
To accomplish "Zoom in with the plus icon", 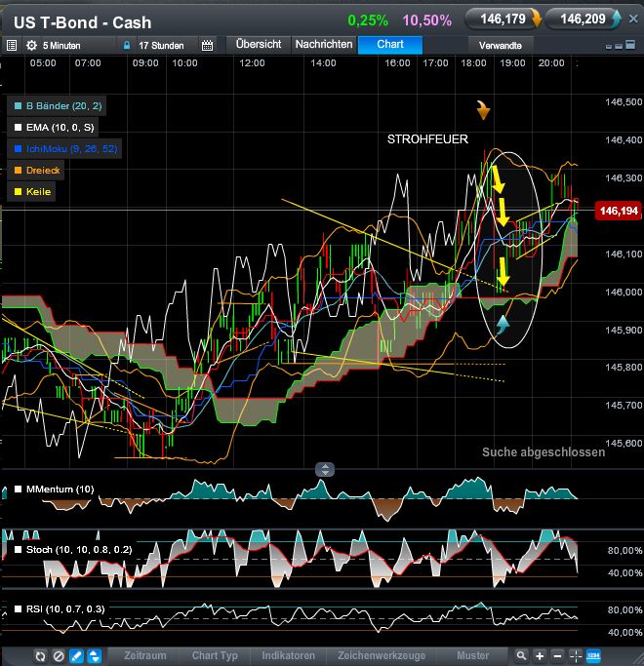I will click(x=540, y=656).
